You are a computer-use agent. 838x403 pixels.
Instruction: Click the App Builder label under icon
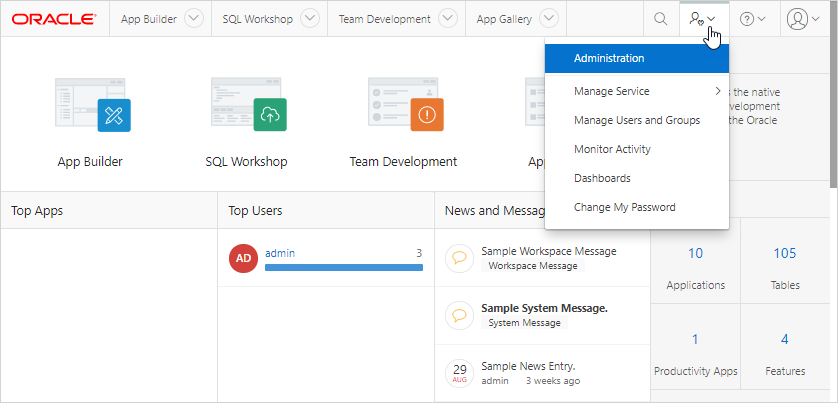coord(90,161)
